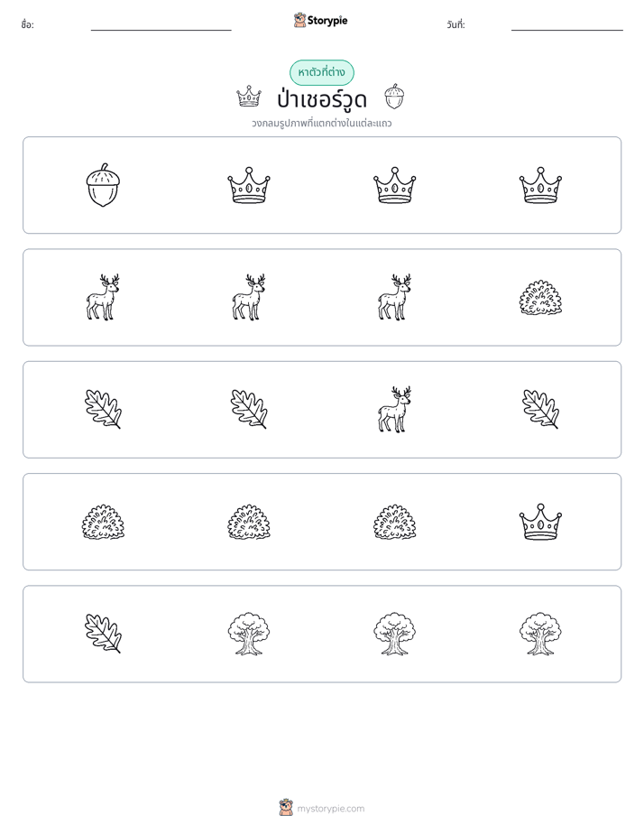The height and width of the screenshot is (834, 644).
Task: Open the mystorypie.com footer link
Action: point(322,809)
